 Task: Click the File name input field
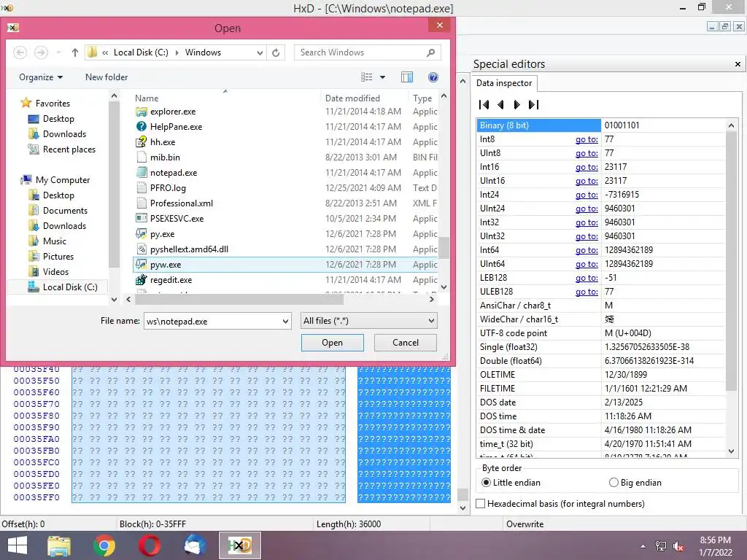click(x=212, y=321)
